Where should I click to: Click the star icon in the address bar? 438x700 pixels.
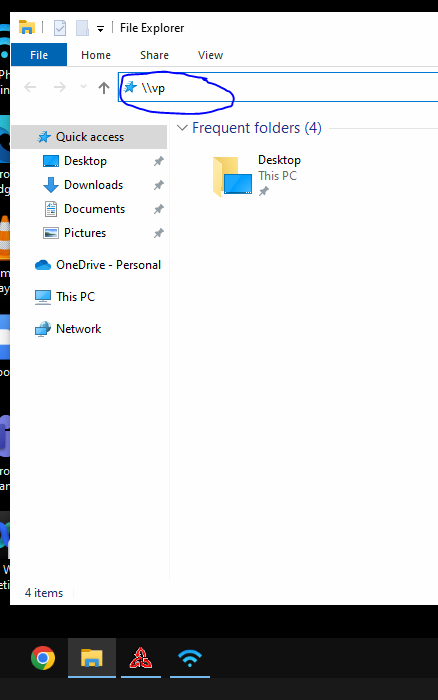(130, 87)
